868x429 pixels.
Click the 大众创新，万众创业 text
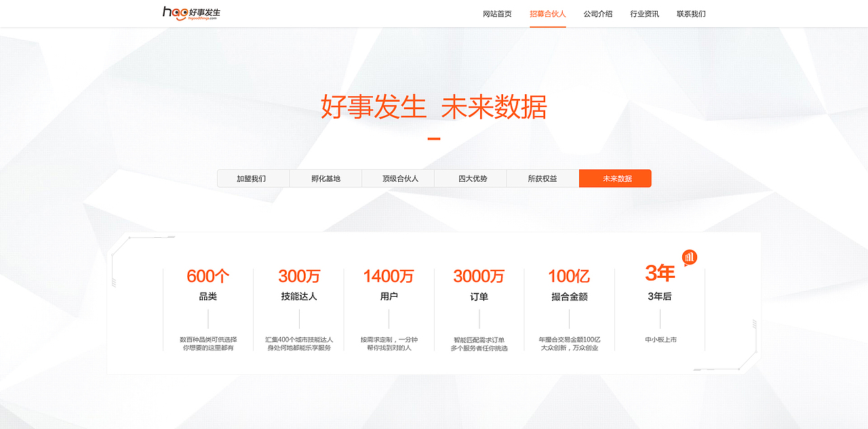click(570, 348)
